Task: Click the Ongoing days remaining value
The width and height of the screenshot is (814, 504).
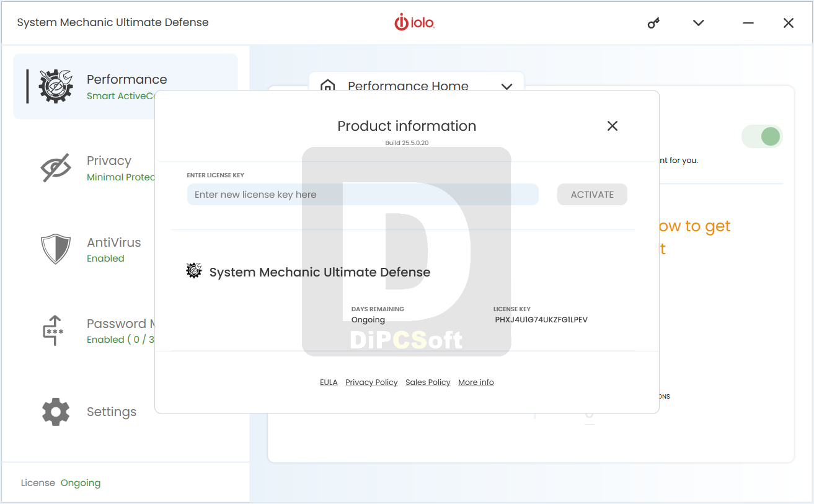Action: click(x=368, y=320)
